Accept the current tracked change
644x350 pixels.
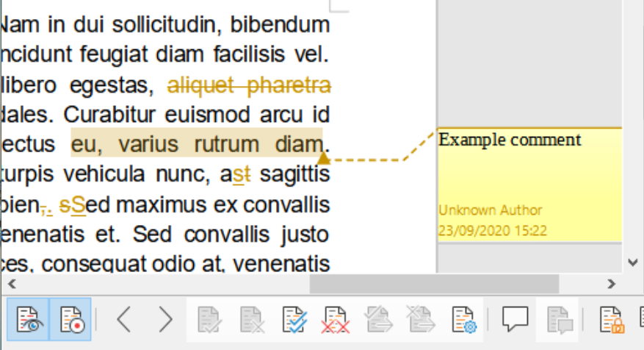tap(210, 320)
